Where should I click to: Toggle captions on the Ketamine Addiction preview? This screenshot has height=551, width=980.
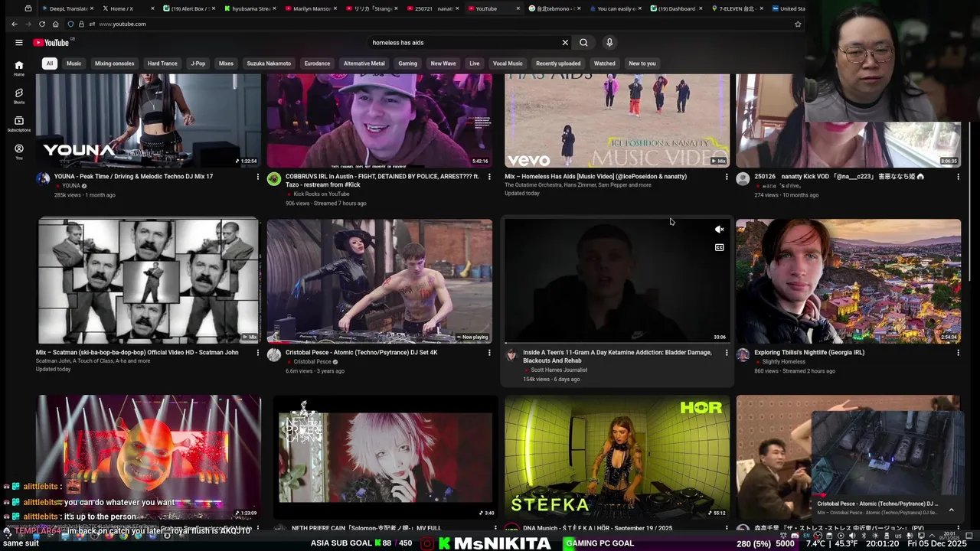[719, 248]
